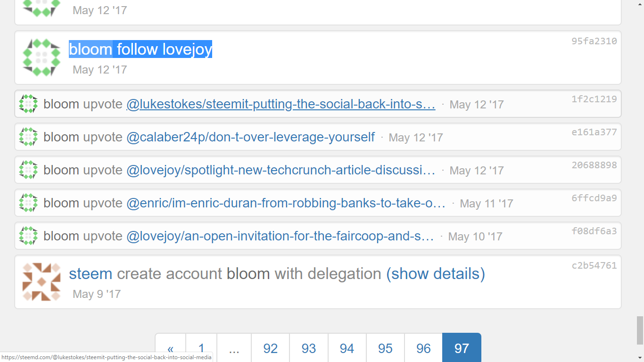
Task: Click bloom avatar beside enric upvote
Action: [x=28, y=203]
